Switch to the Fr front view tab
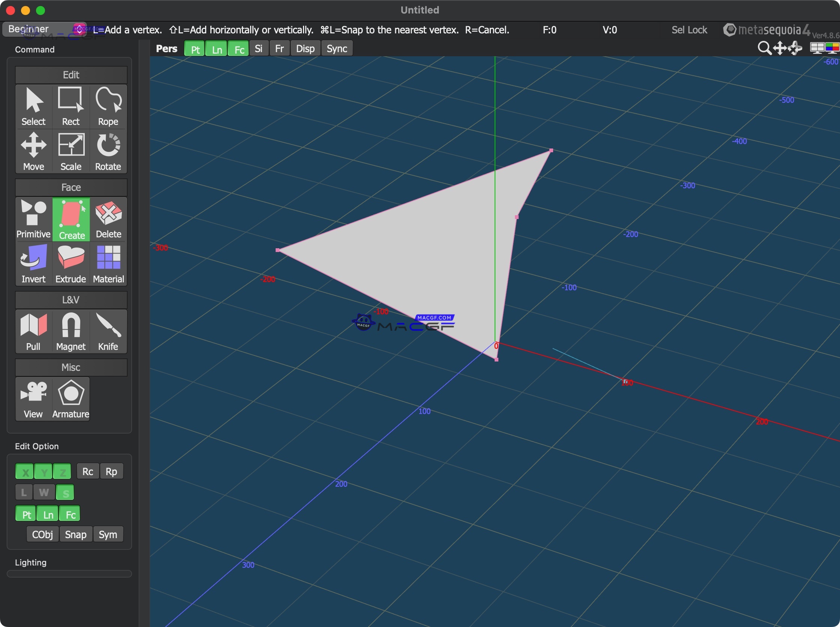The image size is (840, 627). tap(279, 48)
